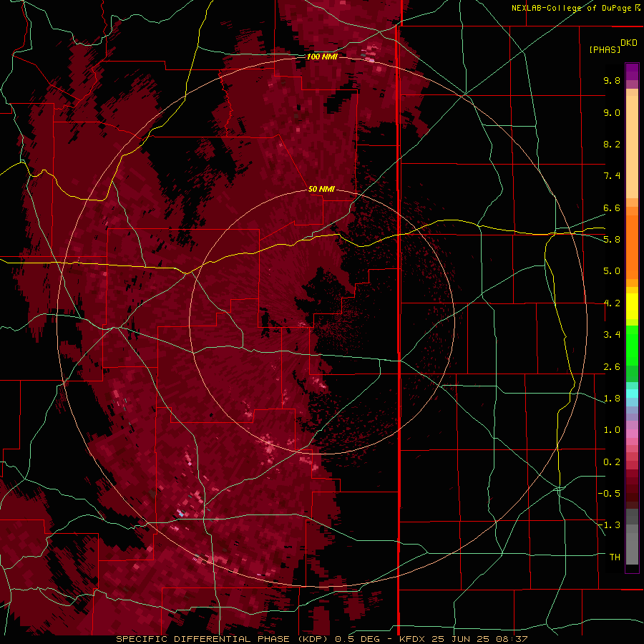This screenshot has width=644, height=644.
Task: Select the -0.5 value on the color scale
Action: coord(609,494)
